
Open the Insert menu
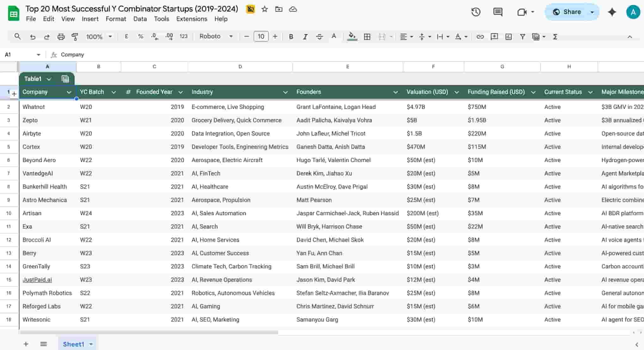(x=90, y=19)
